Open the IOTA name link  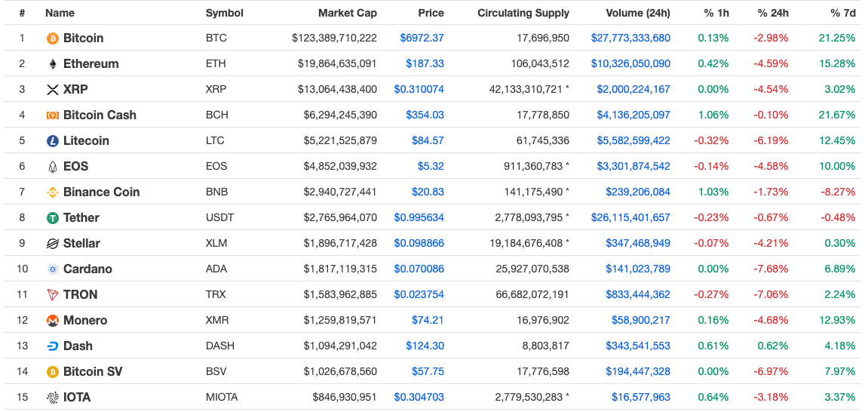pos(77,397)
